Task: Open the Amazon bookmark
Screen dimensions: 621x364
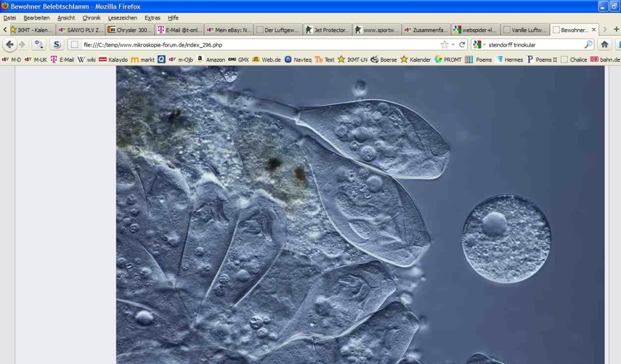Action: coord(211,59)
